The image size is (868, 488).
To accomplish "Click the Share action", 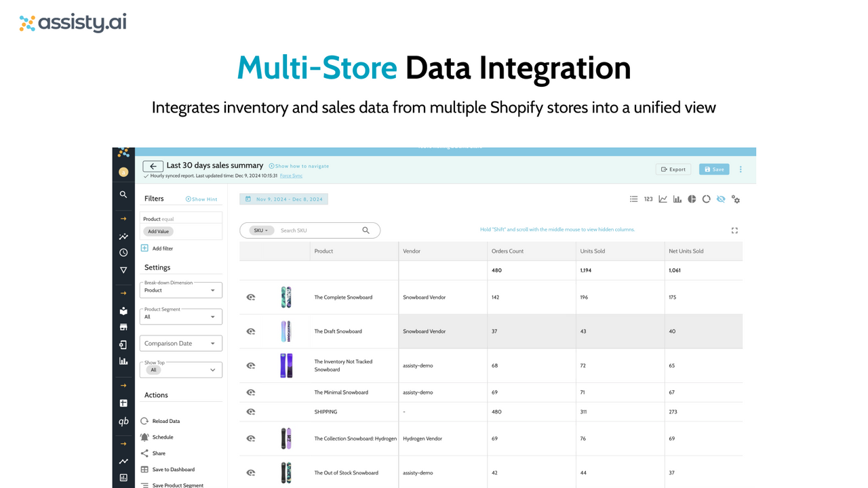I will pyautogui.click(x=153, y=453).
